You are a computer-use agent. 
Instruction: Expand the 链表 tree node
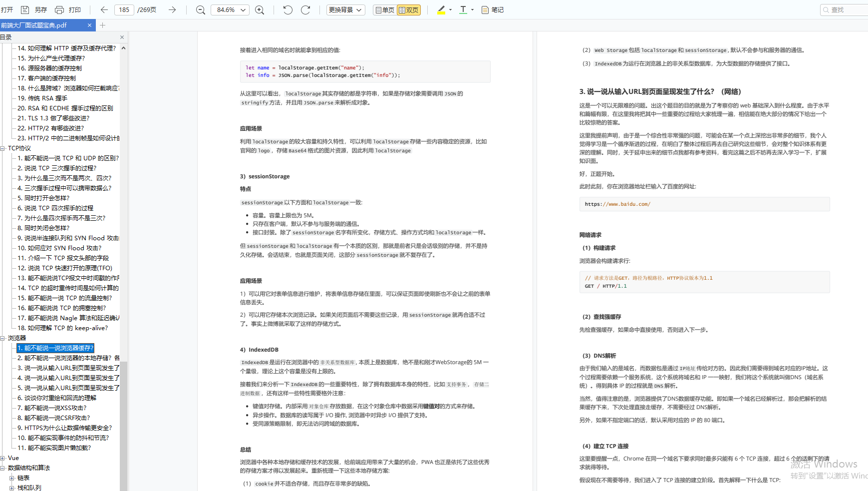[x=12, y=478]
